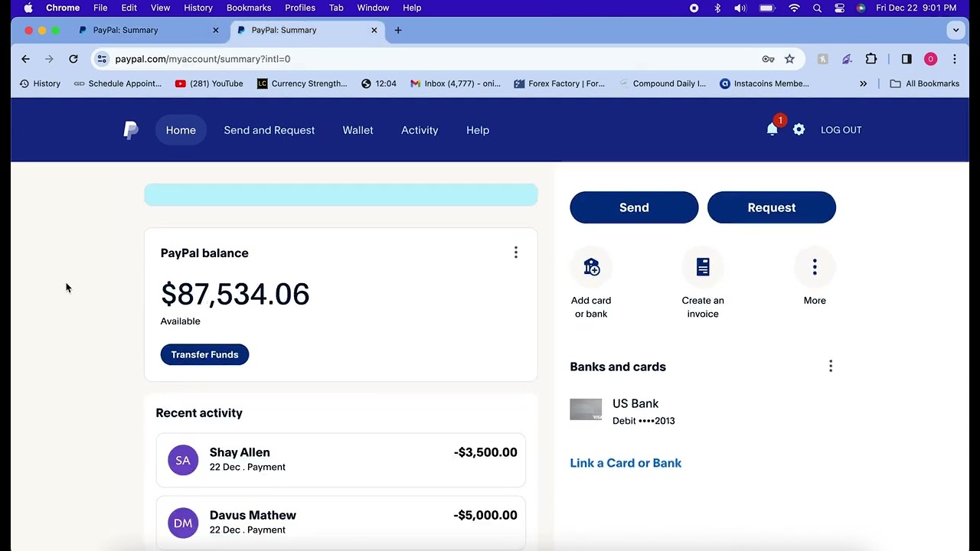Screen dimensions: 980x551
Task: Click Link a Card or Bank
Action: (x=626, y=463)
